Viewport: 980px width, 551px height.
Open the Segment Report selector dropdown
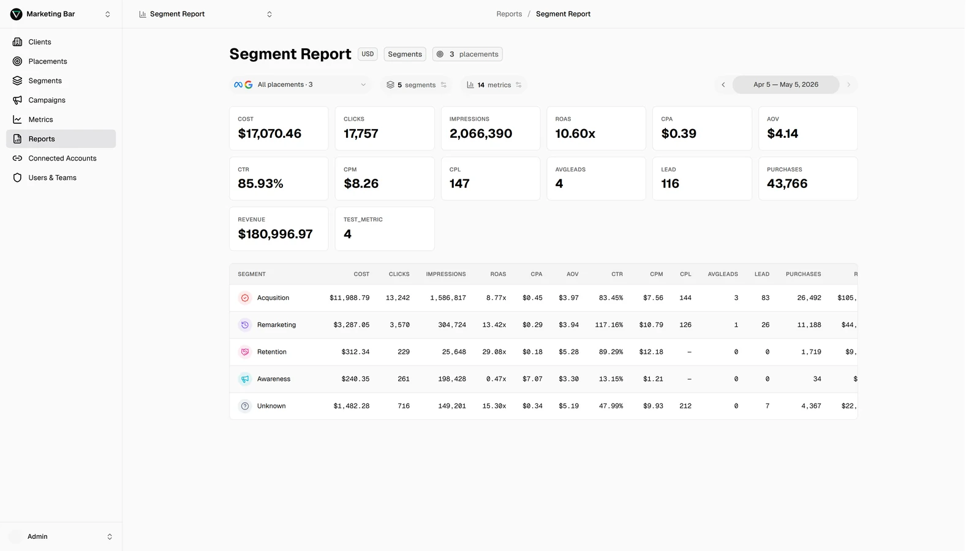pyautogui.click(x=205, y=14)
